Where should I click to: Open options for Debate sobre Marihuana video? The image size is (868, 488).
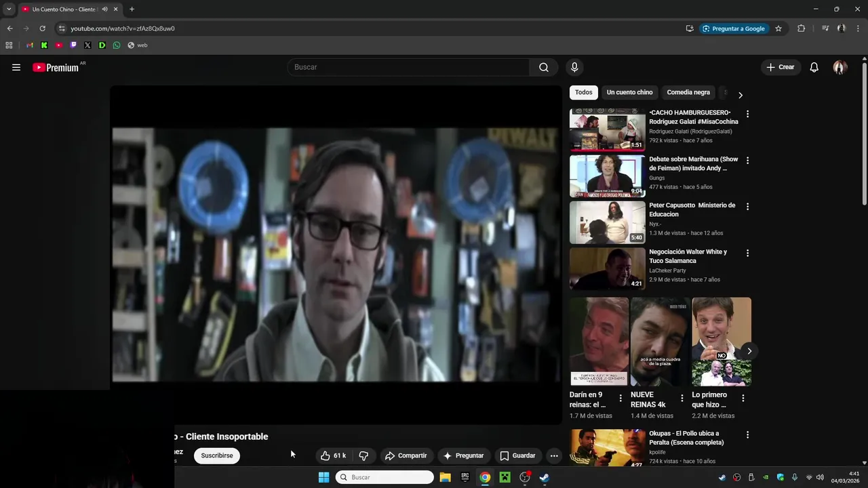[x=747, y=161]
